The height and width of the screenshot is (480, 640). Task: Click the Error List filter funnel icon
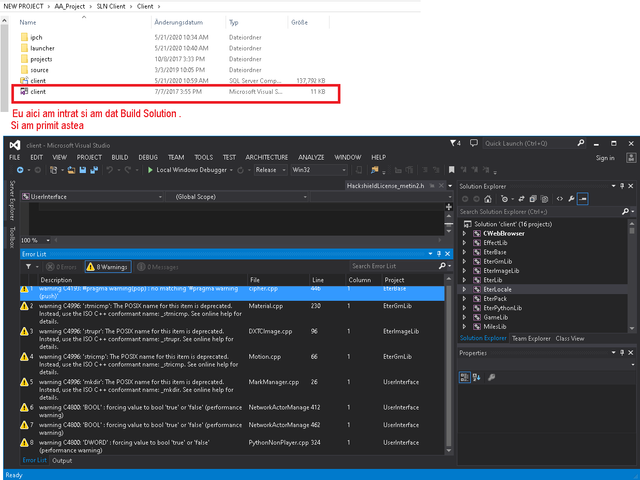(x=29, y=267)
